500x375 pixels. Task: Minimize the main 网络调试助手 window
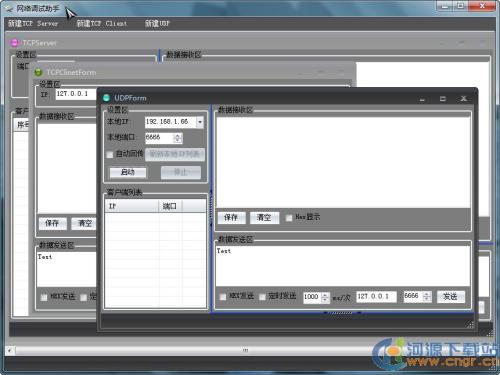tap(445, 6)
